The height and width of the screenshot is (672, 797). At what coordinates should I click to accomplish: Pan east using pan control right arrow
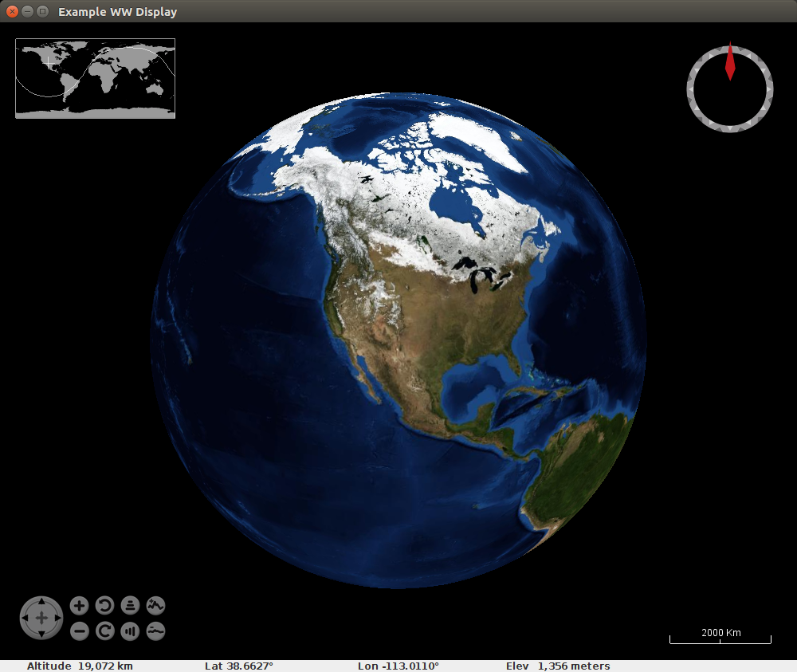pyautogui.click(x=57, y=618)
